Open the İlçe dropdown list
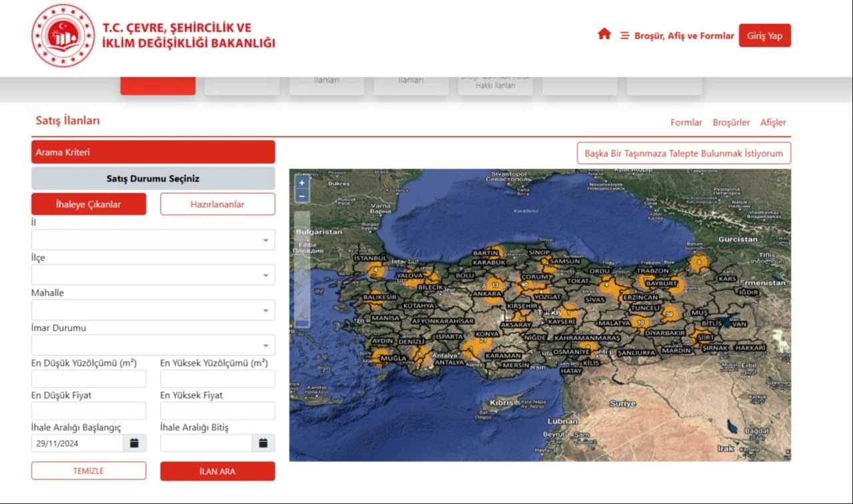The image size is (853, 504). tap(153, 275)
